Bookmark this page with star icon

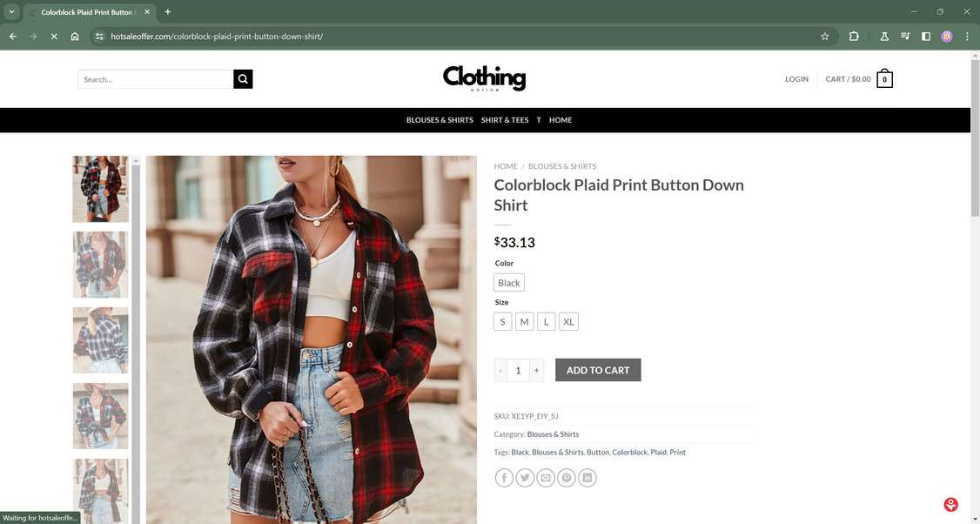tap(824, 37)
